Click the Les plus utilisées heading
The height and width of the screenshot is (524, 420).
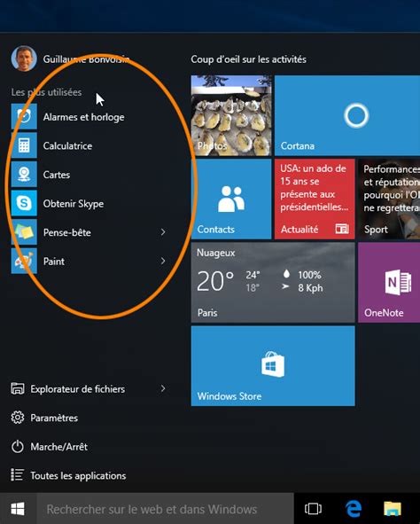pyautogui.click(x=46, y=92)
